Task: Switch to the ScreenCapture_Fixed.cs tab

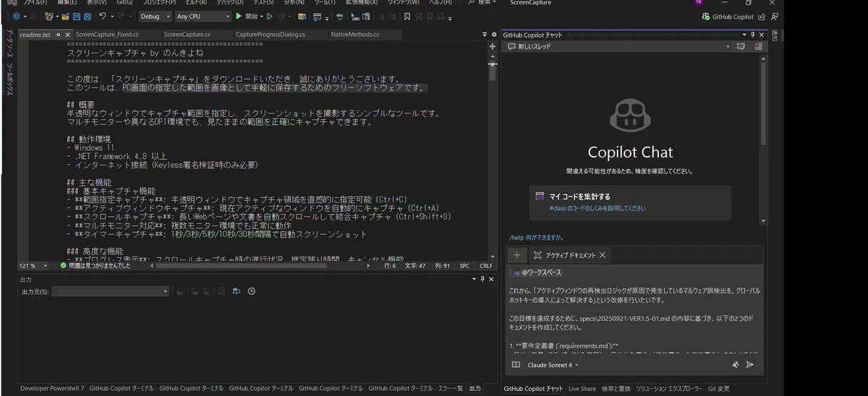Action: coord(107,34)
